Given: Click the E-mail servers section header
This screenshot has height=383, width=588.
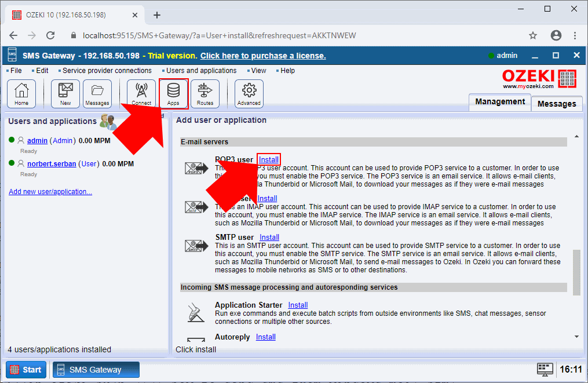Looking at the screenshot, I should tap(373, 142).
